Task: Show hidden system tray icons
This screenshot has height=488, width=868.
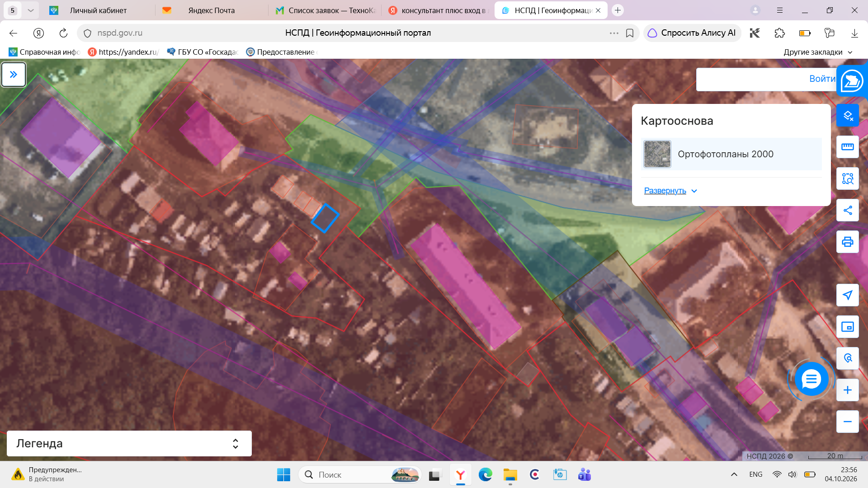Action: (x=734, y=474)
